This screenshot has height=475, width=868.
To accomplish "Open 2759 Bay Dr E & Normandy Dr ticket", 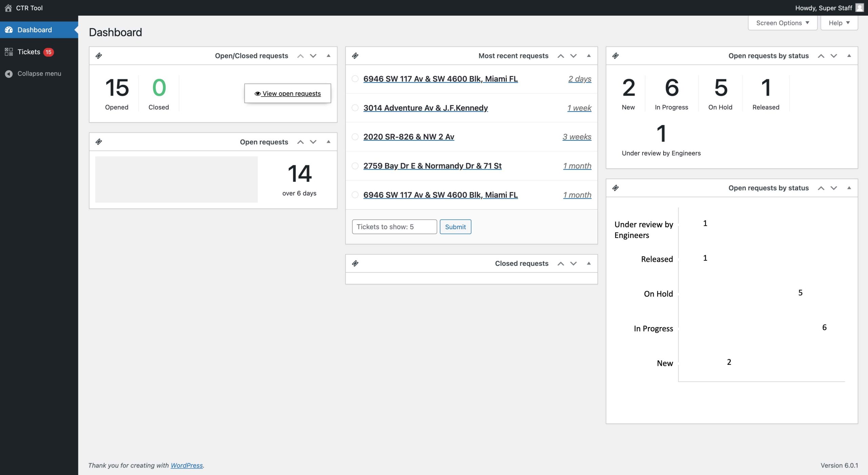I will tap(432, 166).
